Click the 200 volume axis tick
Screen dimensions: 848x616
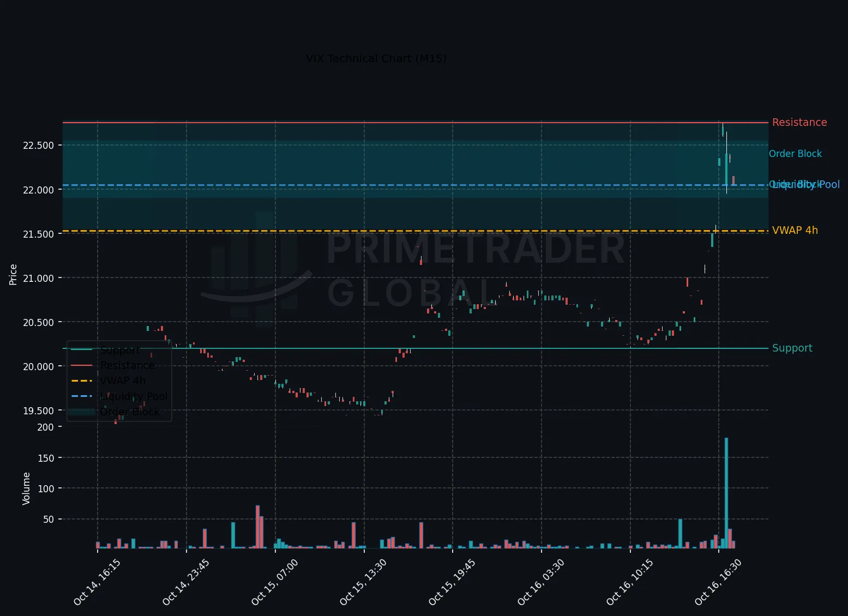pyautogui.click(x=46, y=427)
